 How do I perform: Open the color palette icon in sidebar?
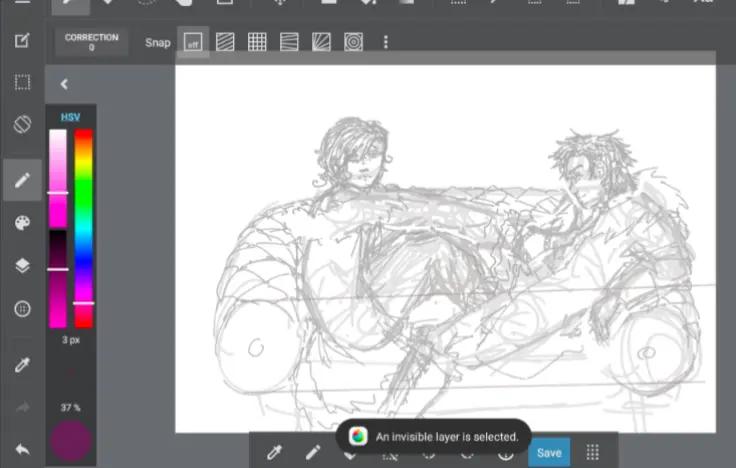[x=22, y=223]
